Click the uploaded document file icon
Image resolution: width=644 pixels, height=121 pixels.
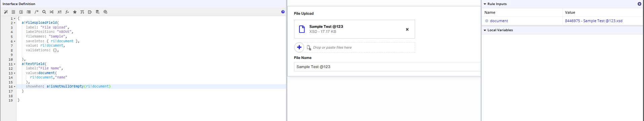[302, 29]
